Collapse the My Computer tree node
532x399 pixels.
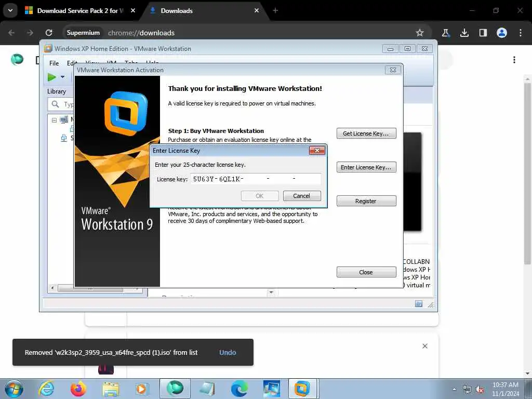point(54,120)
